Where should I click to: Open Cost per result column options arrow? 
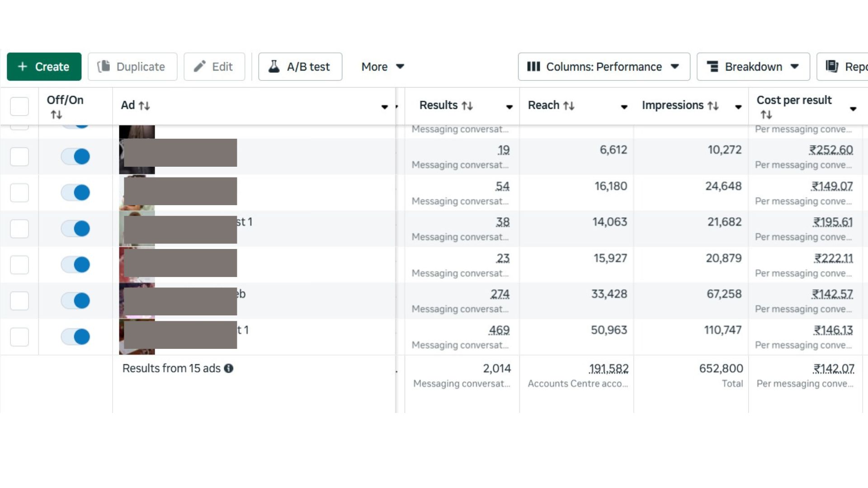tap(853, 108)
